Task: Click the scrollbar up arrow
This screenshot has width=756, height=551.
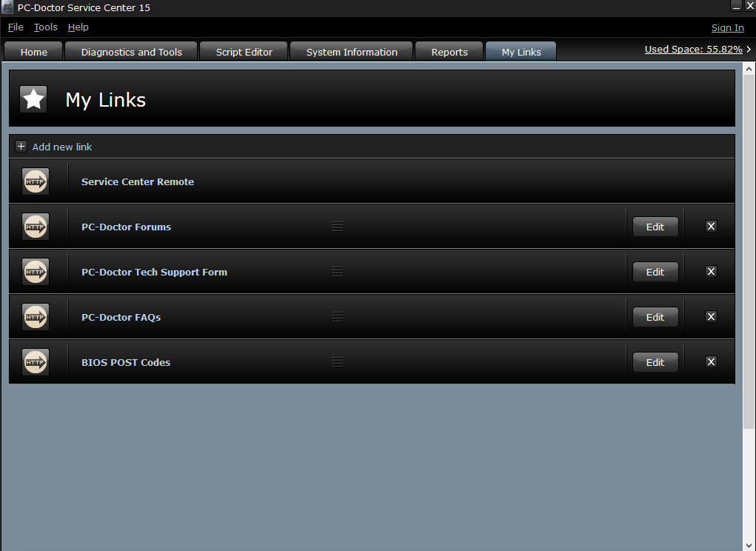Action: tap(749, 69)
